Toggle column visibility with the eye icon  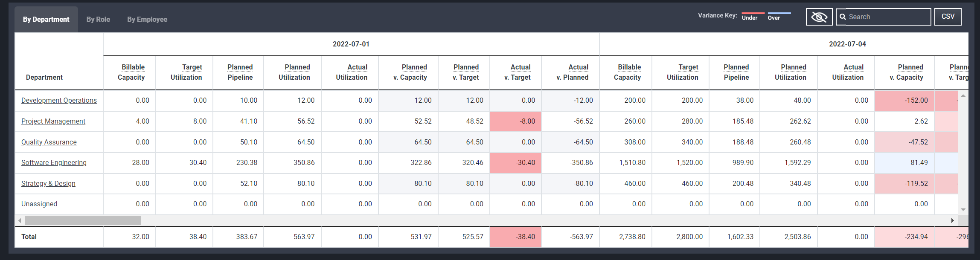pyautogui.click(x=819, y=17)
